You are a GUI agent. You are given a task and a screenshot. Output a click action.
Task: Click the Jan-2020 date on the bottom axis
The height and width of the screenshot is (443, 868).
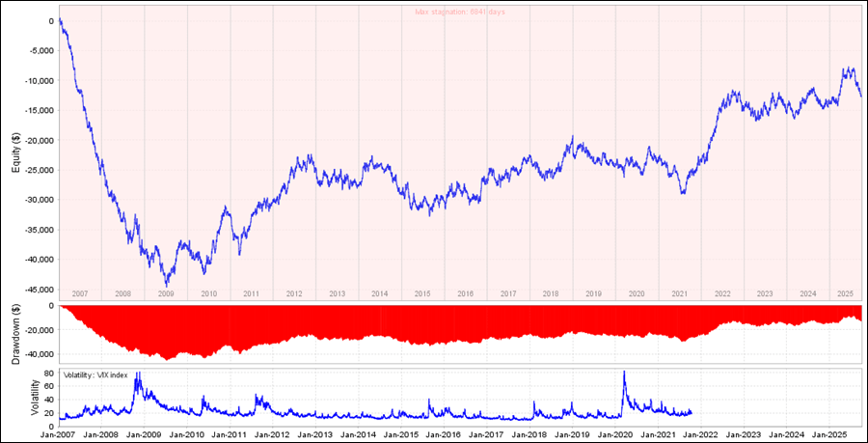617,434
